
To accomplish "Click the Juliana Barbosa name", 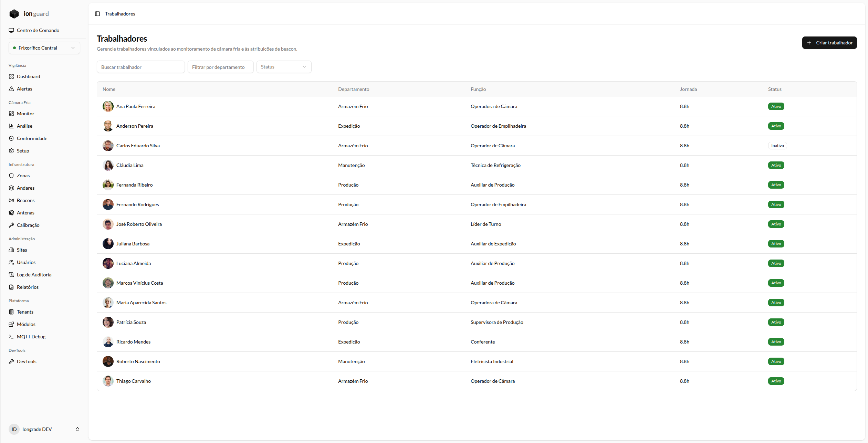I will point(133,244).
